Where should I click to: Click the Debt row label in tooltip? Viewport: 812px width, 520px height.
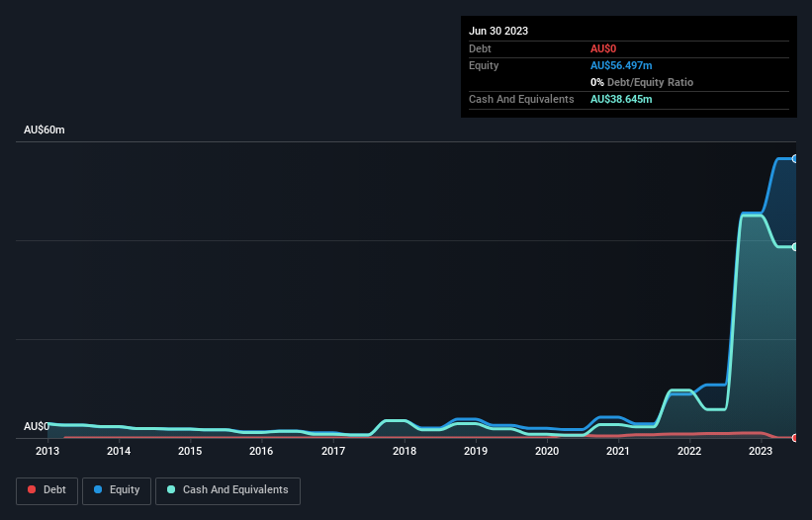480,48
